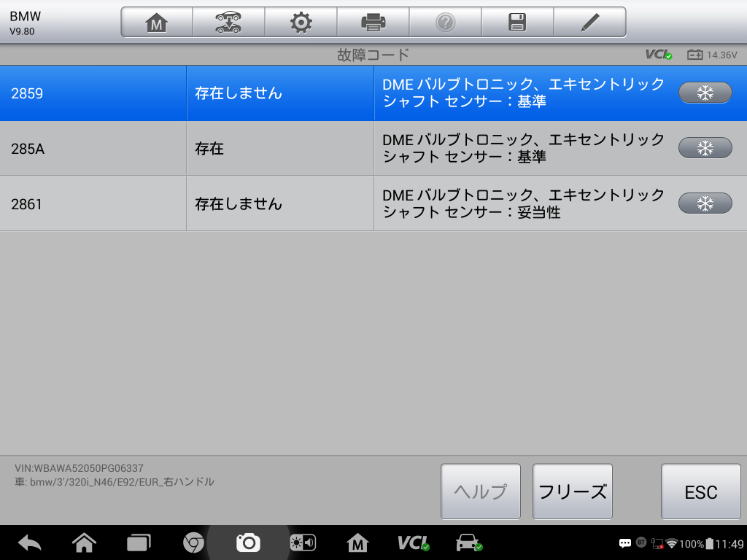
Task: Open Chrome browser from the navigation bar
Action: click(193, 542)
